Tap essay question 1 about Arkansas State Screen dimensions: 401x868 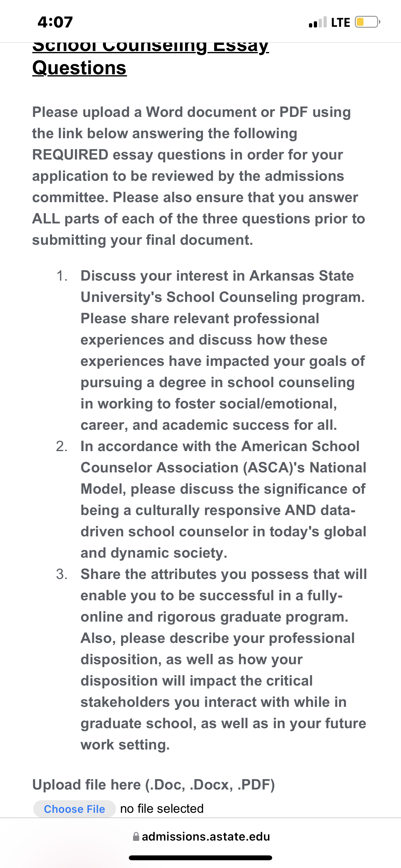tap(223, 350)
